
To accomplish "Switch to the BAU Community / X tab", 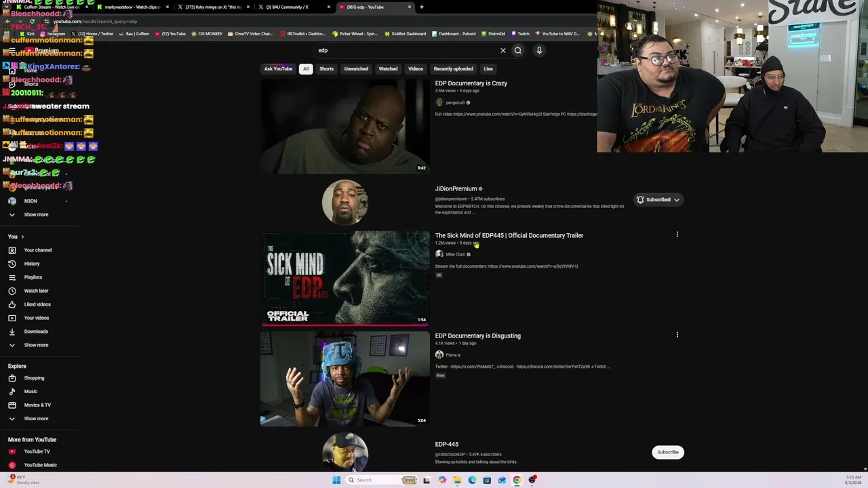I will coord(295,7).
